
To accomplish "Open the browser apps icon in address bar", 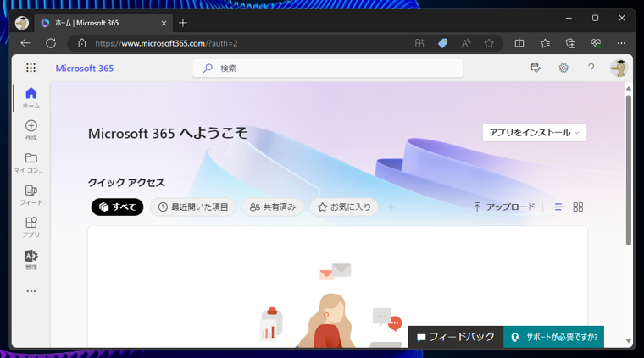I will [419, 43].
